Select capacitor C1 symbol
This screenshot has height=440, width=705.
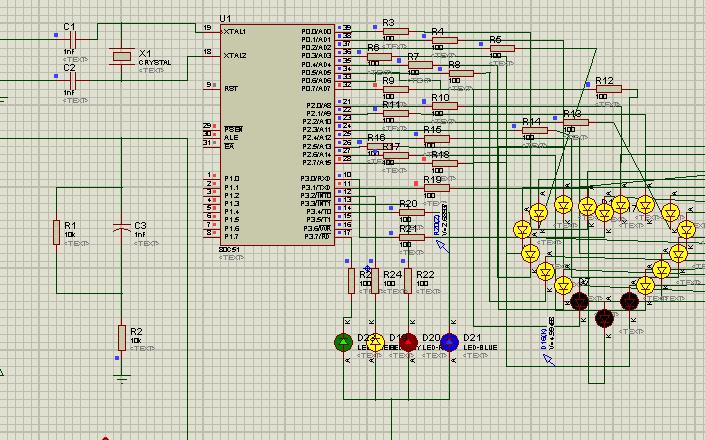74,40
